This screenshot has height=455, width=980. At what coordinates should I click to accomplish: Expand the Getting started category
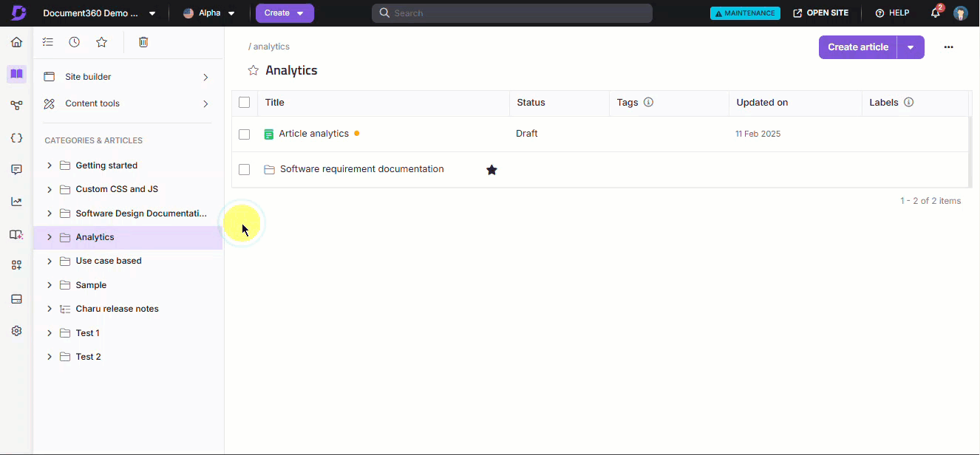[50, 165]
